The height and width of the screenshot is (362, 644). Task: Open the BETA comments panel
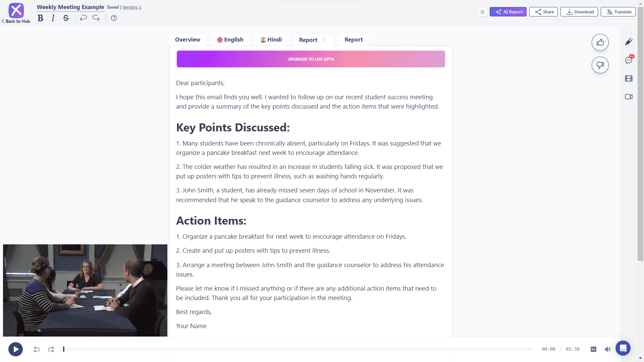pyautogui.click(x=629, y=60)
